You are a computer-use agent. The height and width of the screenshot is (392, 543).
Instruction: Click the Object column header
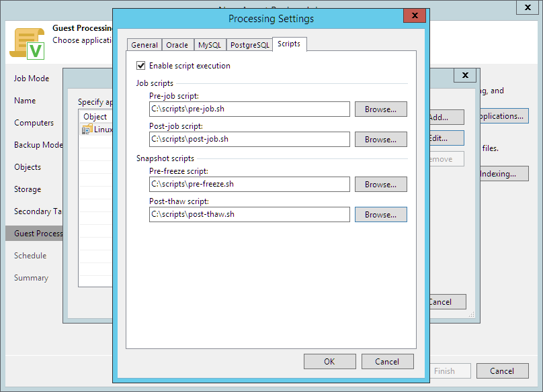click(95, 117)
